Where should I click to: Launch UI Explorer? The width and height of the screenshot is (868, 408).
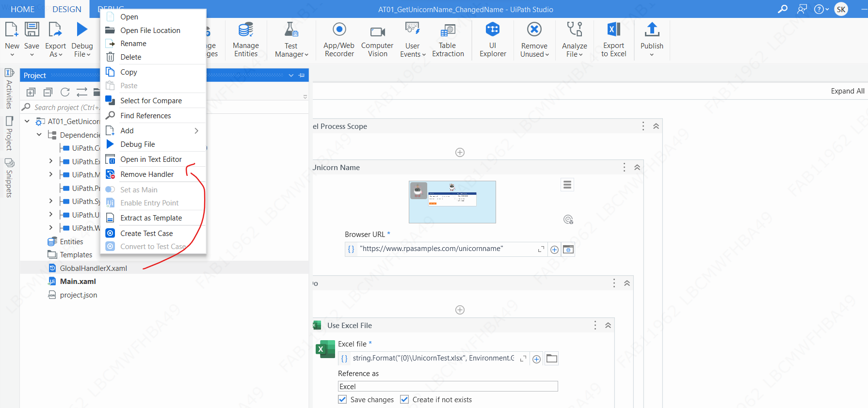pyautogui.click(x=493, y=39)
